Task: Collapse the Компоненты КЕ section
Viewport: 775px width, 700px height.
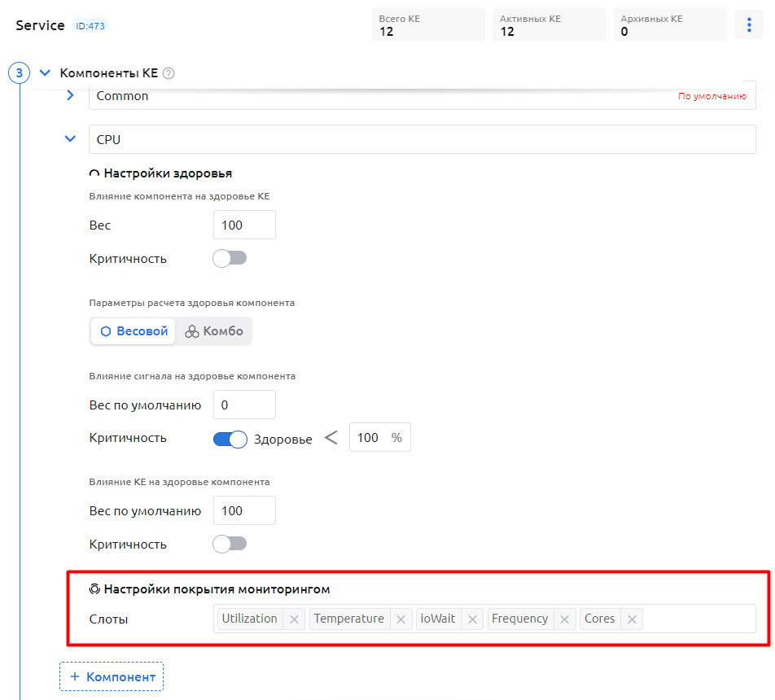Action: [45, 73]
